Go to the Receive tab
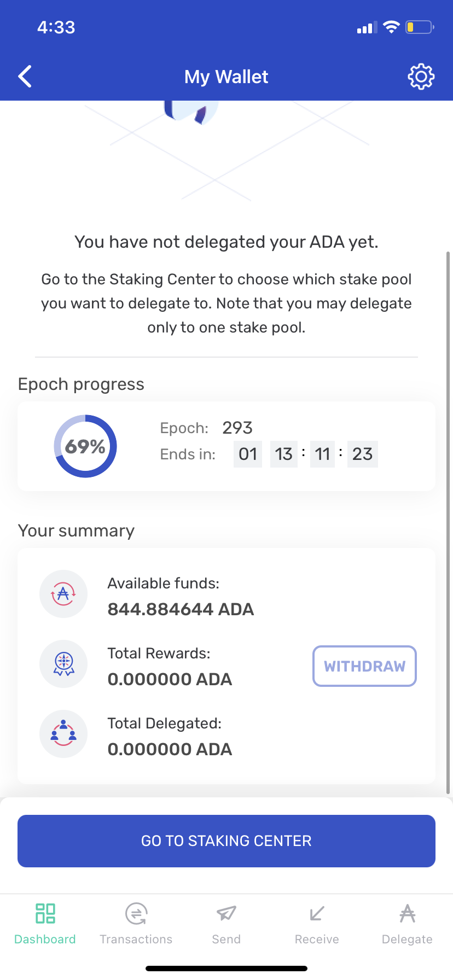Screen dimensions: 453x980 [x=317, y=924]
